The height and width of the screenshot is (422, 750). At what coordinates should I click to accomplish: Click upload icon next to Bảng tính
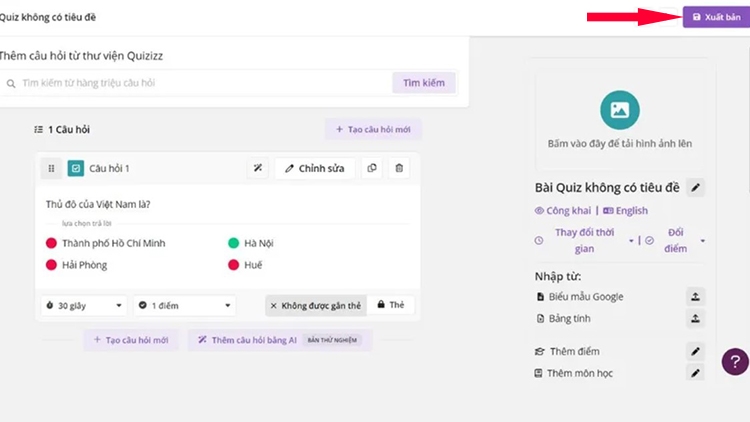tap(695, 318)
